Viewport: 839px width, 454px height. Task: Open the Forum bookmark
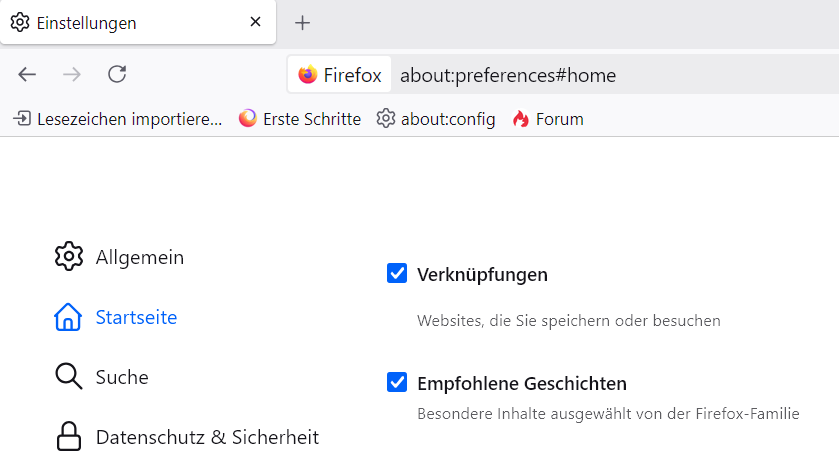(548, 119)
